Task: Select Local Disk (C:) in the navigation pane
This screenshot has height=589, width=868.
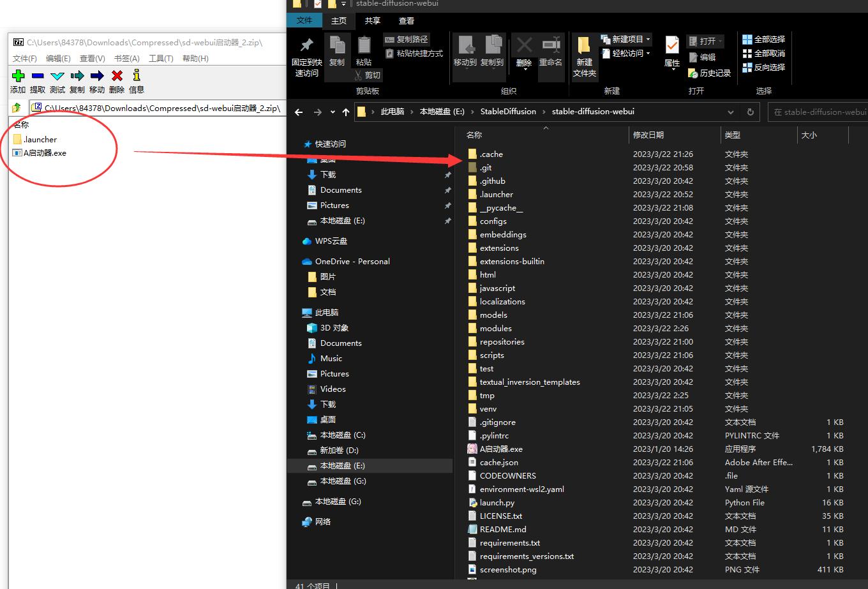Action: 342,435
